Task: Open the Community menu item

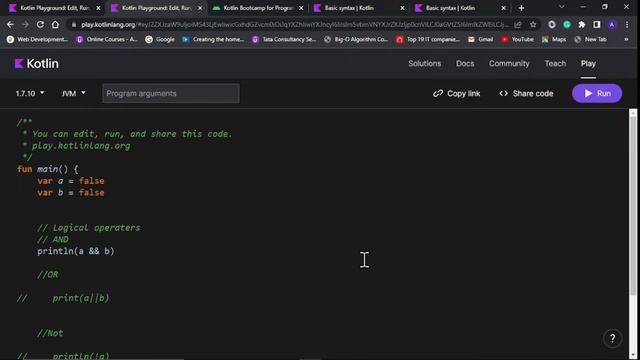Action: [x=509, y=64]
